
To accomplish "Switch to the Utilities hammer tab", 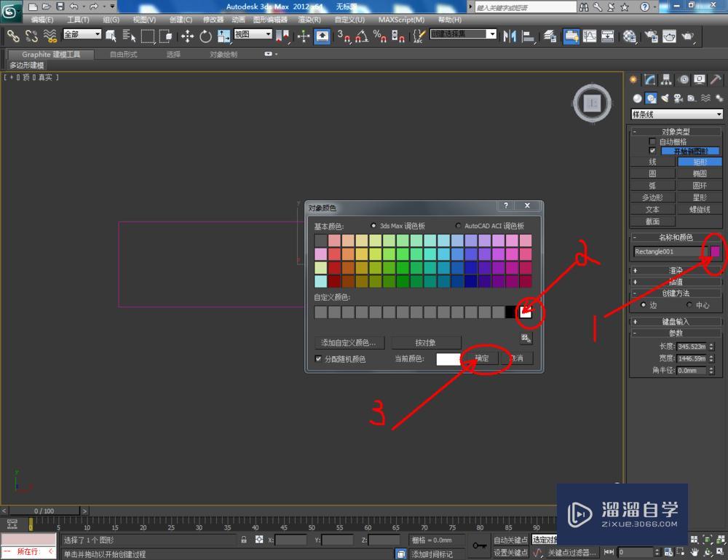I will point(716,80).
